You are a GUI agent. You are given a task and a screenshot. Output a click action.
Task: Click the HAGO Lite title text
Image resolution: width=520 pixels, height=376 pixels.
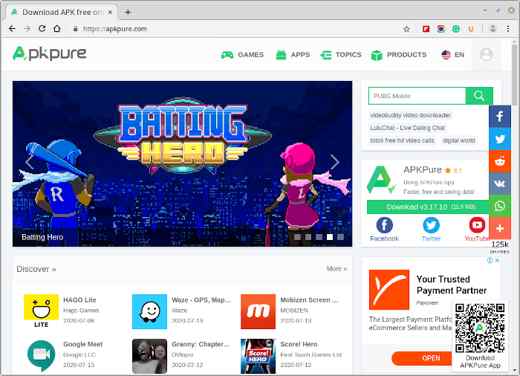(x=80, y=300)
